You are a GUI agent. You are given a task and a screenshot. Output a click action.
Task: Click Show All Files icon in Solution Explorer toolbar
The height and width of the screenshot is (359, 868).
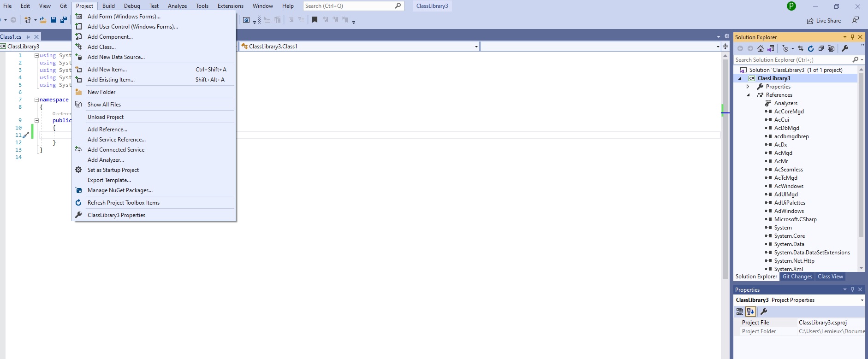coord(831,48)
